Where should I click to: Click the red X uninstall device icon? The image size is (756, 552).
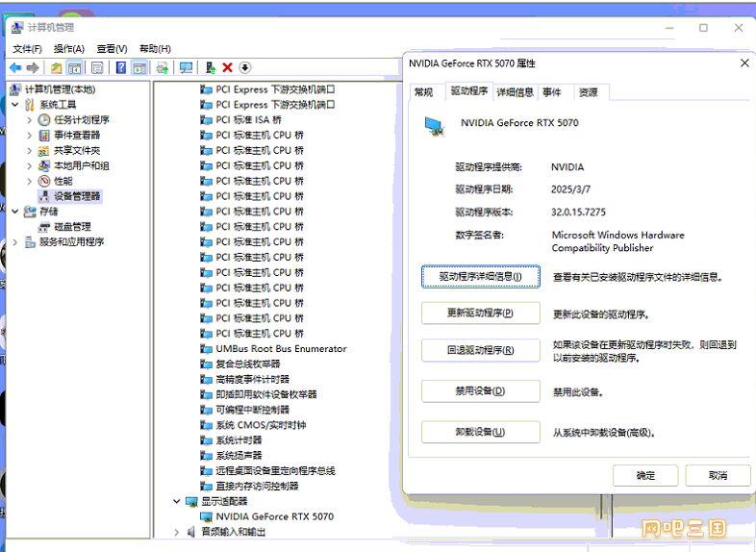pos(227,68)
